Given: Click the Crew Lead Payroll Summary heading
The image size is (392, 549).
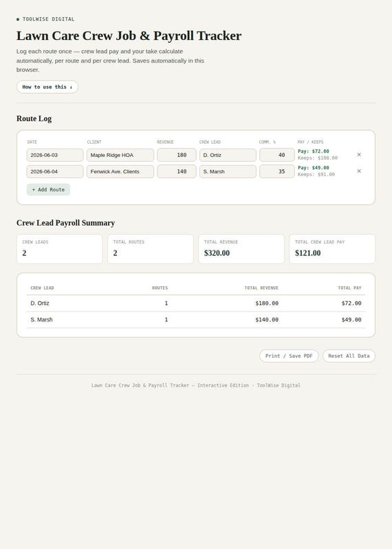Looking at the screenshot, I should pyautogui.click(x=65, y=223).
